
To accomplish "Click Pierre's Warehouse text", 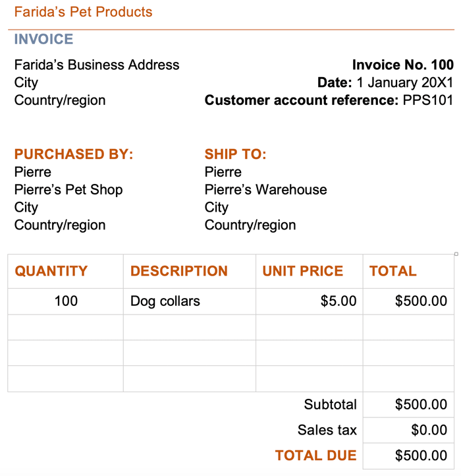I will coord(265,190).
